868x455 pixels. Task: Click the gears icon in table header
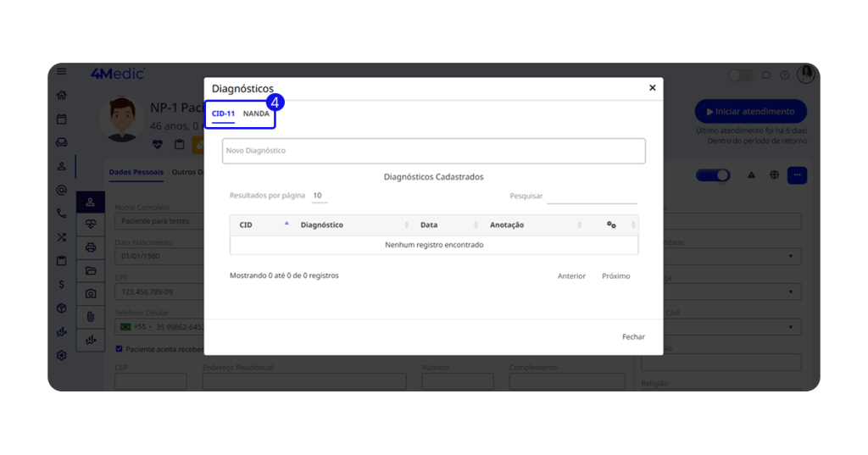(611, 225)
